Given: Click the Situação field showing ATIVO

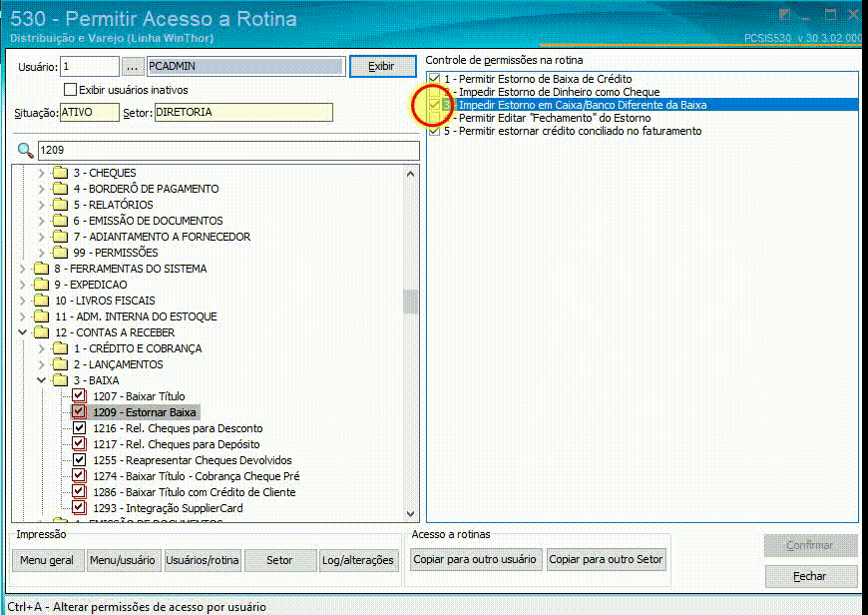Looking at the screenshot, I should [x=89, y=113].
